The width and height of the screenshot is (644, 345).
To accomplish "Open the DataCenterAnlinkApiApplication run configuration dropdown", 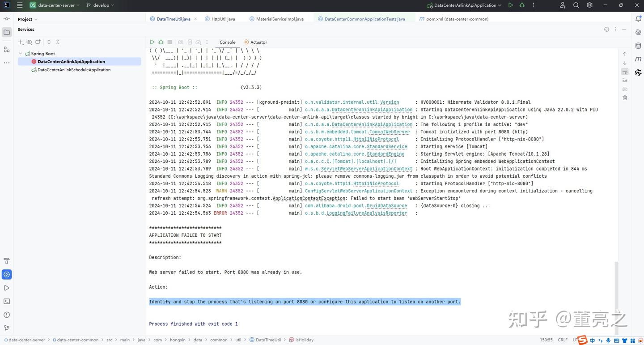I will tap(465, 5).
